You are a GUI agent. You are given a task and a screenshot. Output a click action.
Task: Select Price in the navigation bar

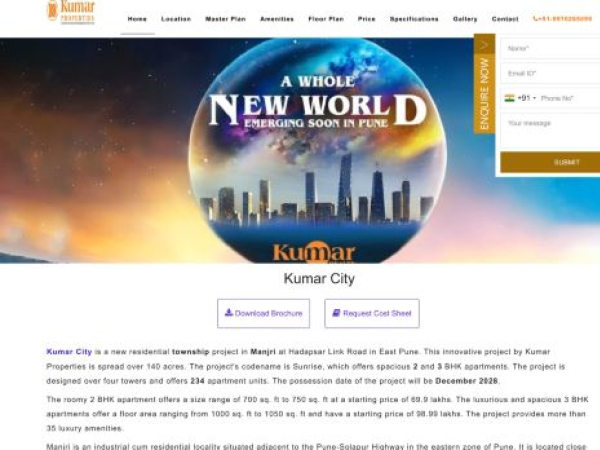366,19
